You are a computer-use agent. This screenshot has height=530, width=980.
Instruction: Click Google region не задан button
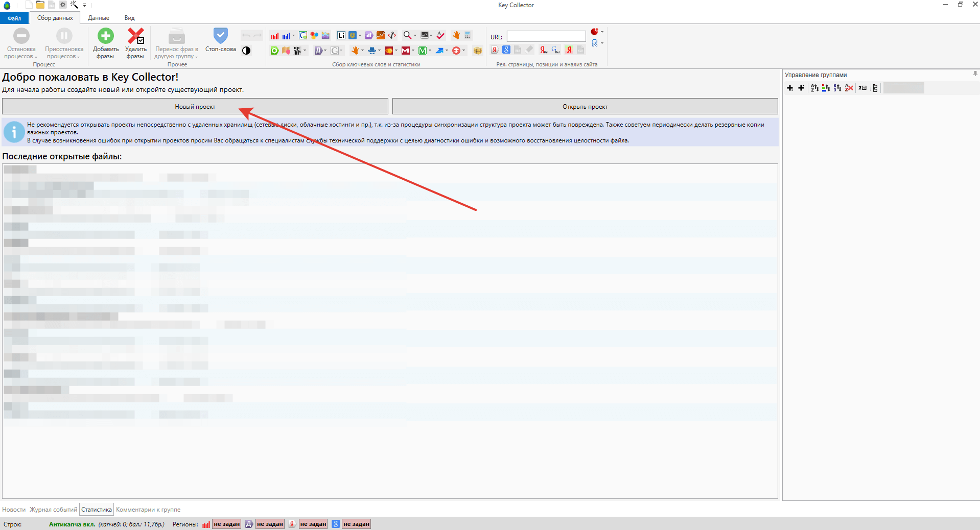click(357, 524)
